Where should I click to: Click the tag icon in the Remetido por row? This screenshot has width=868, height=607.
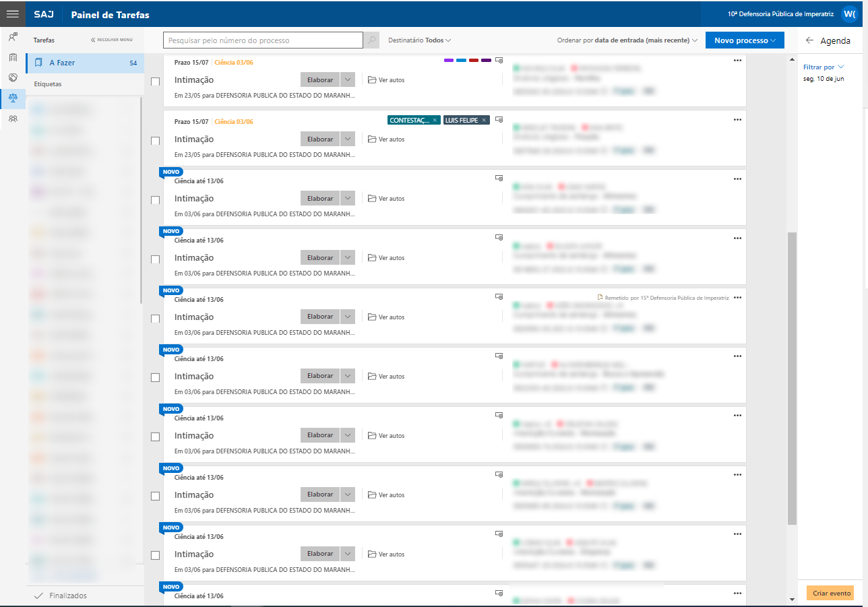[x=499, y=296]
